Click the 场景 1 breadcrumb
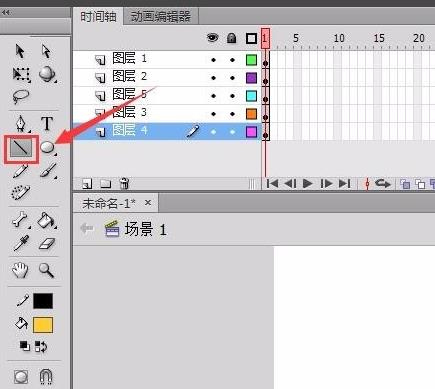The height and width of the screenshot is (389, 435). pos(145,229)
